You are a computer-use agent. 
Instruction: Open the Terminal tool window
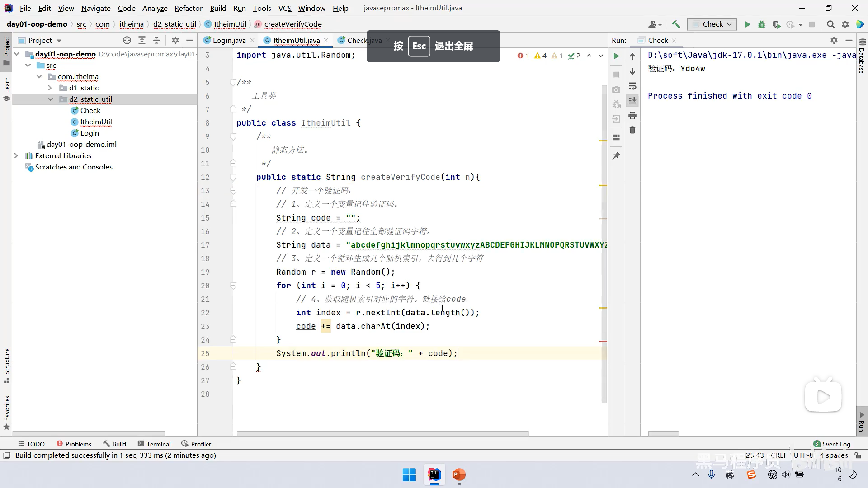pos(154,444)
